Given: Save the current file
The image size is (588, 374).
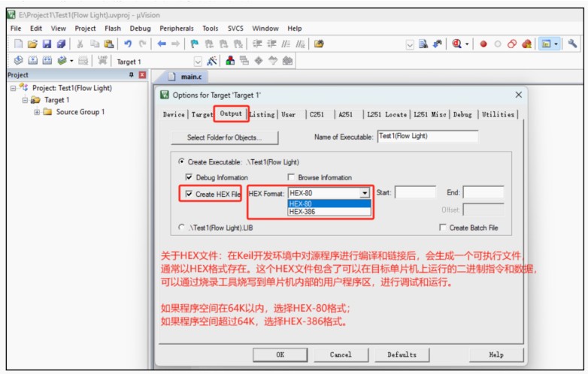Looking at the screenshot, I should (x=47, y=44).
